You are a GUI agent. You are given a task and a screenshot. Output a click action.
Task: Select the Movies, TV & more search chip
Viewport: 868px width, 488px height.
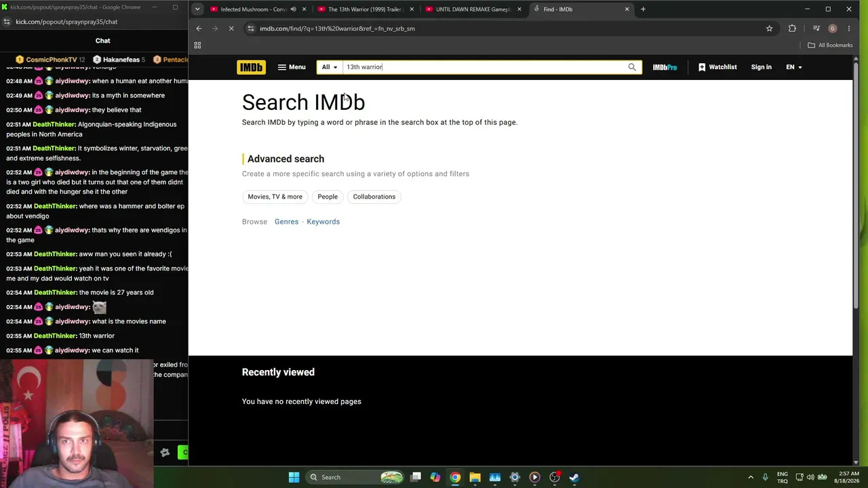(275, 197)
